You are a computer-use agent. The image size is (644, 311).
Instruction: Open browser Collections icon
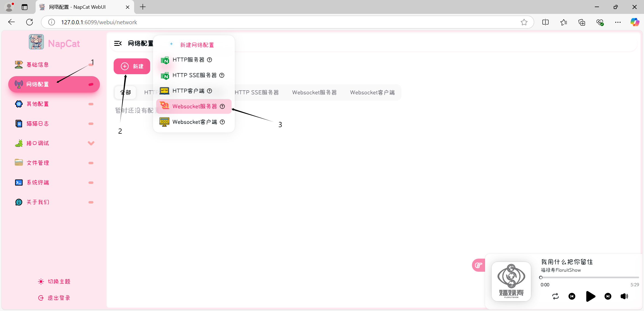[582, 22]
